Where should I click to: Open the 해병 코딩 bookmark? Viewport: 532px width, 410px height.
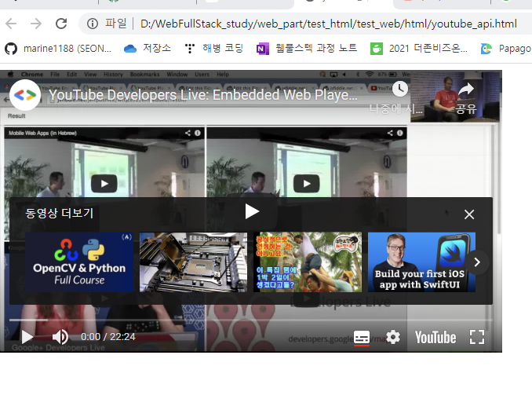click(214, 49)
